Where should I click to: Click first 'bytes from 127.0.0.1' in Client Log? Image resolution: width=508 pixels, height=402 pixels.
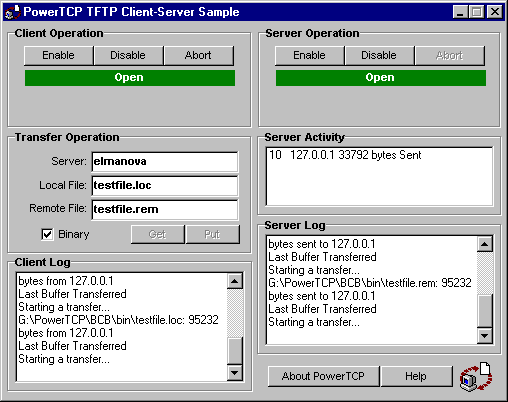pos(66,281)
